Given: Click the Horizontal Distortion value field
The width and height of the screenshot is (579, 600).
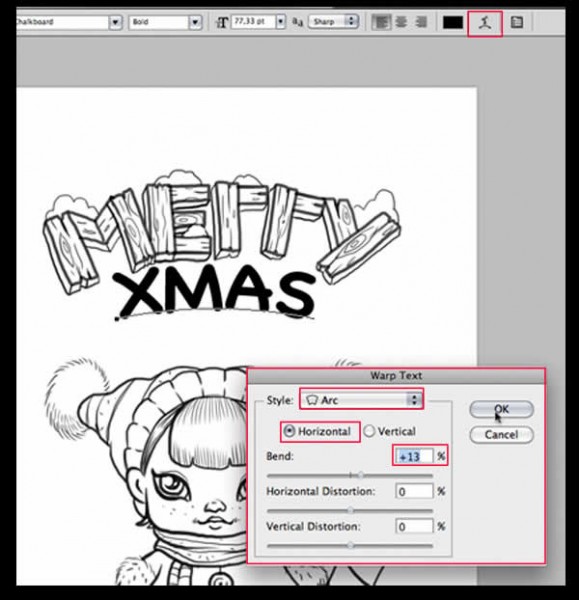Looking at the screenshot, I should (x=414, y=491).
